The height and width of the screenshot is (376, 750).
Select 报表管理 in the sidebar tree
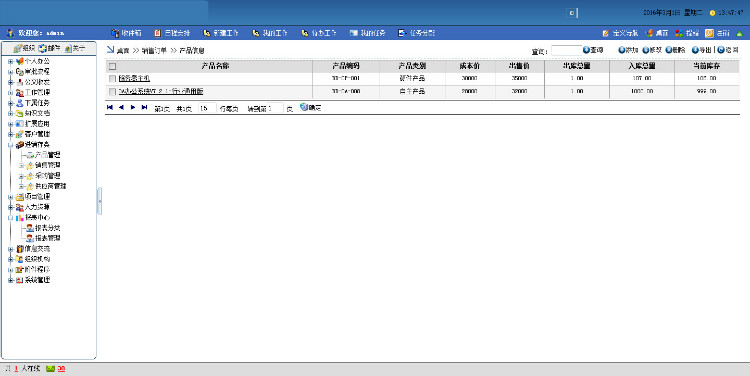pyautogui.click(x=47, y=238)
